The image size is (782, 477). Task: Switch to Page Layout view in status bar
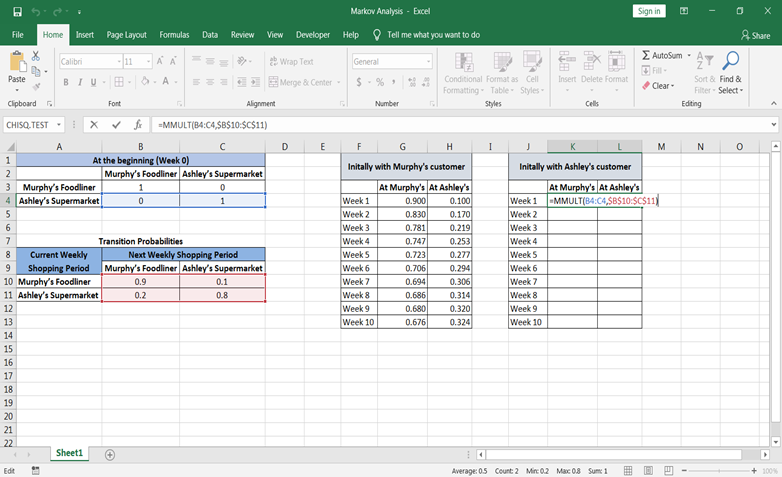click(x=648, y=471)
